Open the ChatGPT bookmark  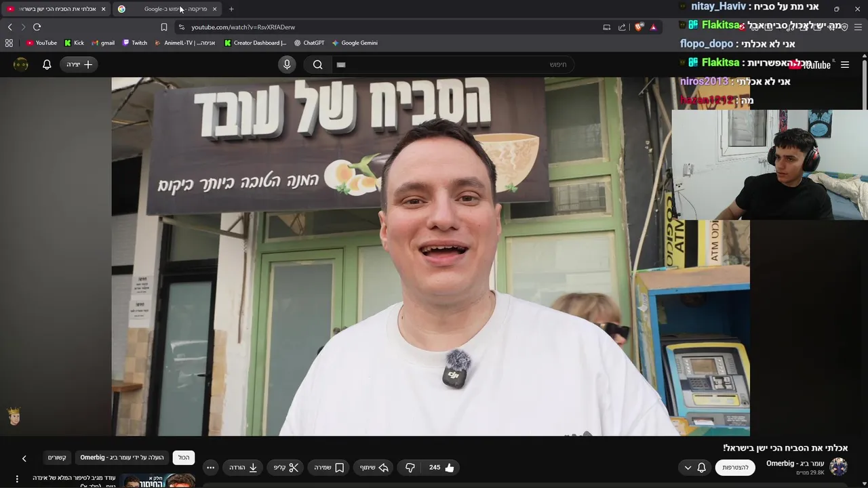coord(309,43)
